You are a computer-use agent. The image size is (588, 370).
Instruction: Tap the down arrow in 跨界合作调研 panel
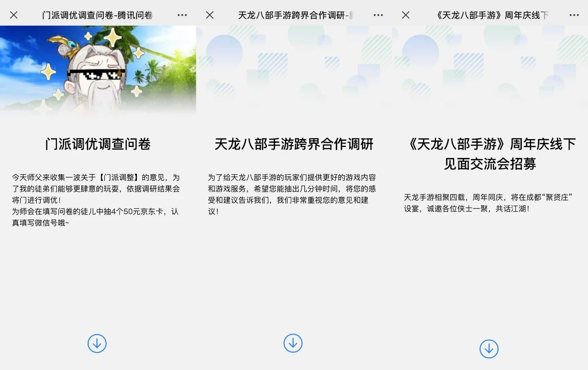tap(293, 343)
